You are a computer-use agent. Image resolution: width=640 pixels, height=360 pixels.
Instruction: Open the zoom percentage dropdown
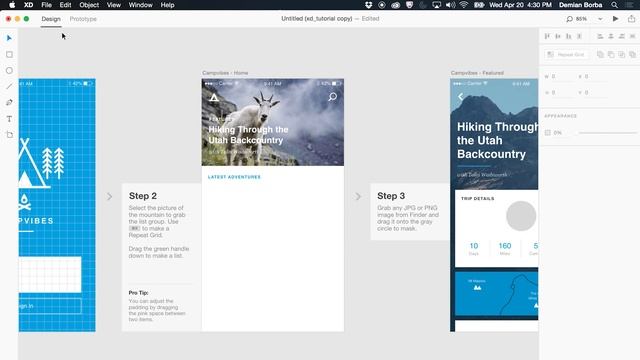coord(600,19)
